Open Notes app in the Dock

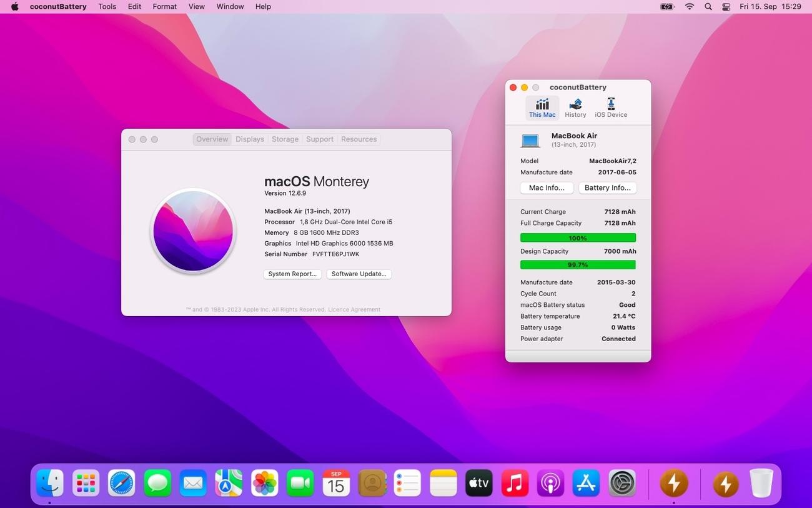click(x=443, y=483)
